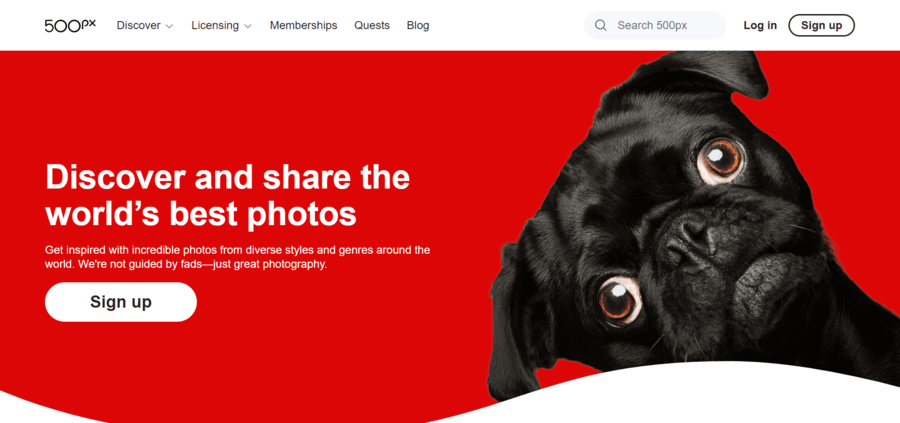Click the pug's nose
This screenshot has width=900, height=423.
(690, 242)
